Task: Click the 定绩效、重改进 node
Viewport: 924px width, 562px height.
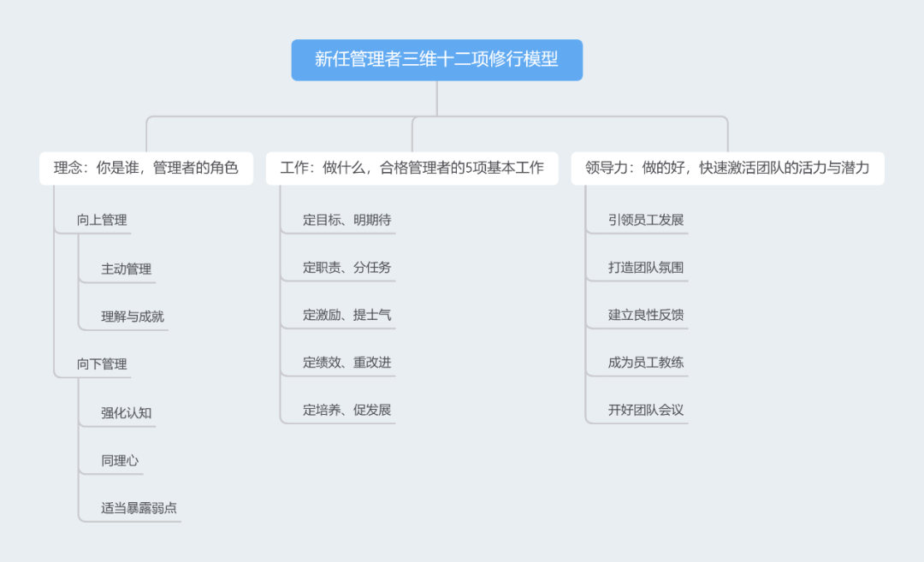Action: (347, 363)
